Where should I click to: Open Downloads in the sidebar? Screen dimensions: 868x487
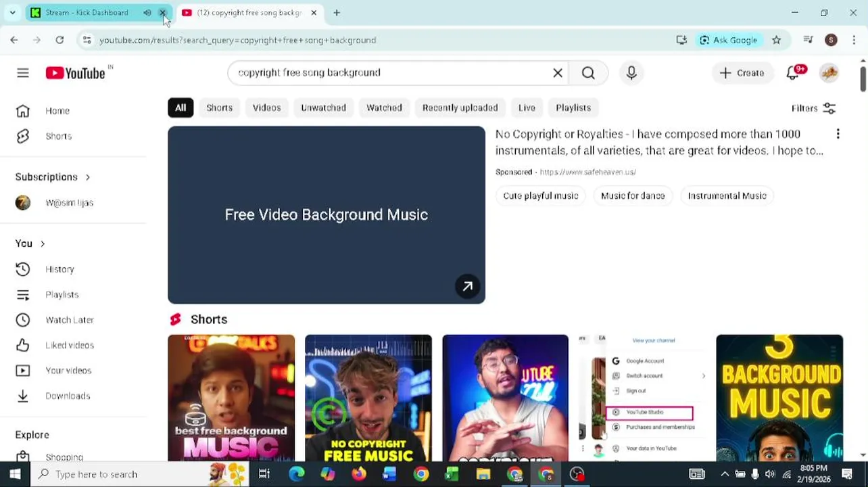coord(73,396)
